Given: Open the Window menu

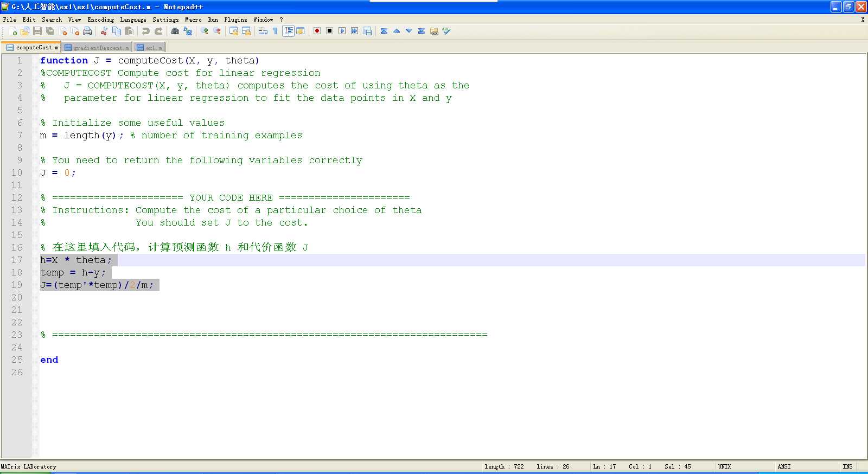Looking at the screenshot, I should tap(264, 20).
